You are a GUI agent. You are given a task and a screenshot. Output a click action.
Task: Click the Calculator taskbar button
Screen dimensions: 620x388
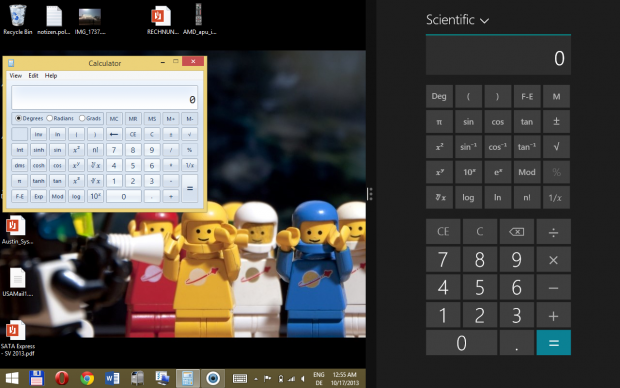point(187,379)
